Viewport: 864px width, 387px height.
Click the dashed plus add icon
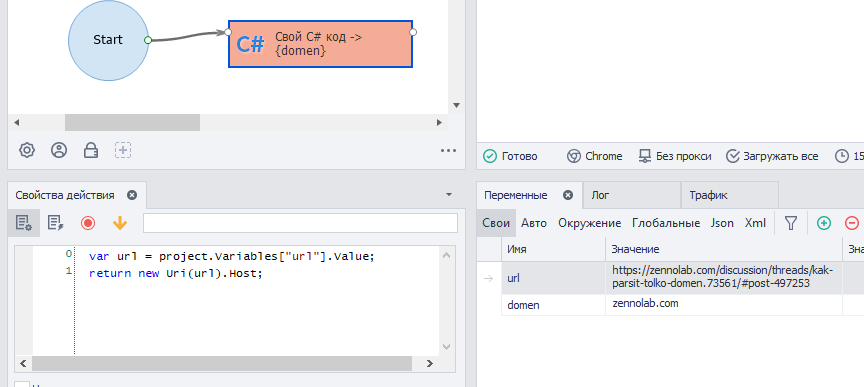pos(123,150)
